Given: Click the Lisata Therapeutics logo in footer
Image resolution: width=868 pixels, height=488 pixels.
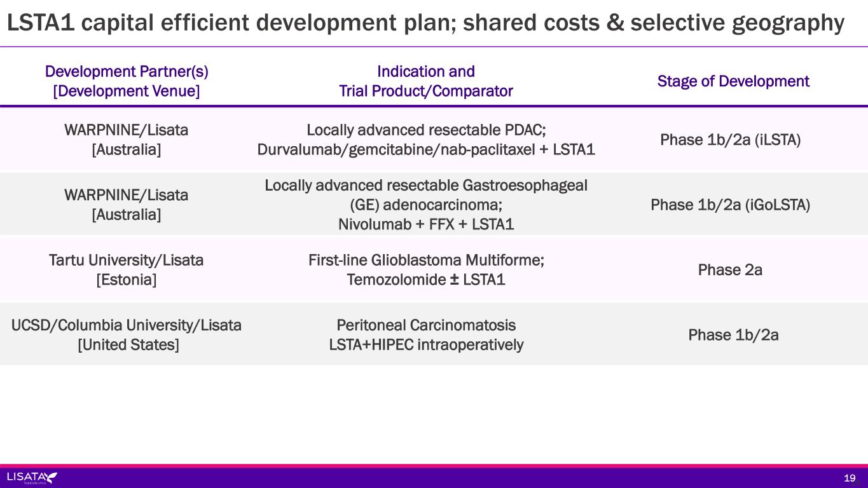Looking at the screenshot, I should [32, 478].
